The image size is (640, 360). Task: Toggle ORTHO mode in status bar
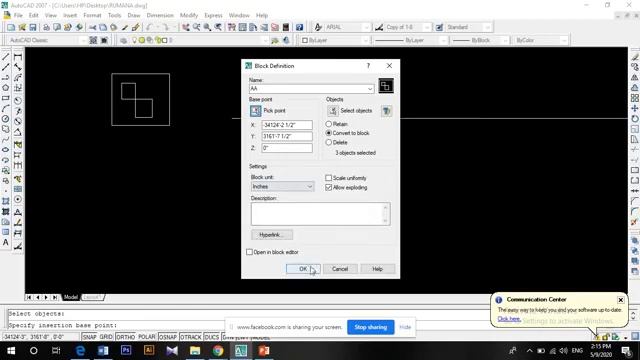(125, 337)
